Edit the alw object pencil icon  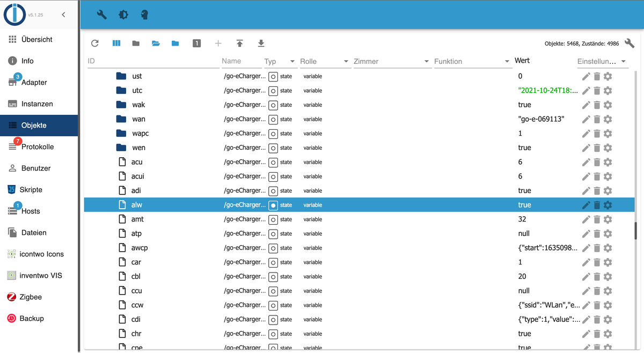[x=586, y=205]
